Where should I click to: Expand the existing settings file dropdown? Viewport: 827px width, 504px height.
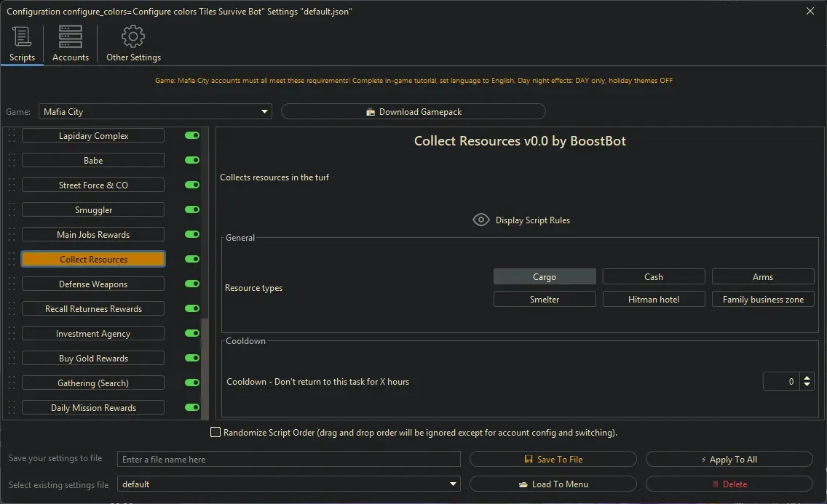click(452, 484)
